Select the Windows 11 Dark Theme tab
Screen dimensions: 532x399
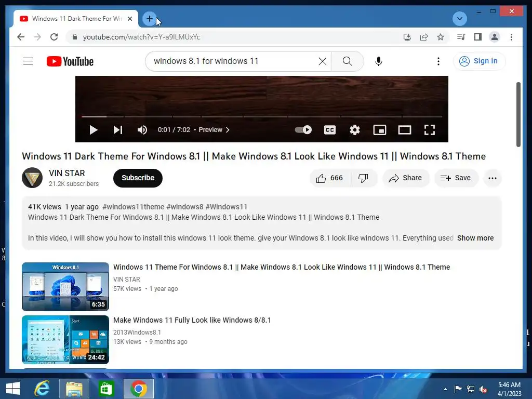[x=76, y=19]
